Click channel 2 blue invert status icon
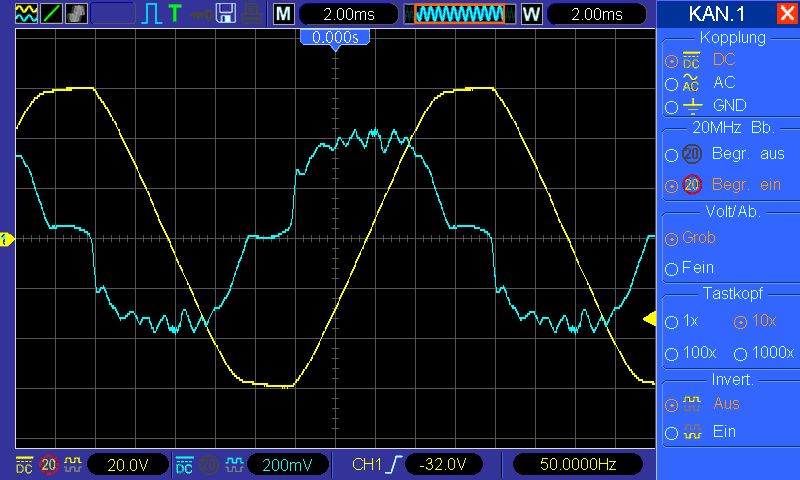This screenshot has width=800, height=480. coord(234,465)
